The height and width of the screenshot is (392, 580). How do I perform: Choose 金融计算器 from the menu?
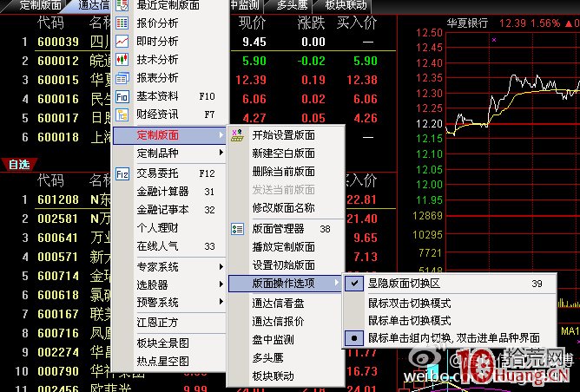click(162, 192)
